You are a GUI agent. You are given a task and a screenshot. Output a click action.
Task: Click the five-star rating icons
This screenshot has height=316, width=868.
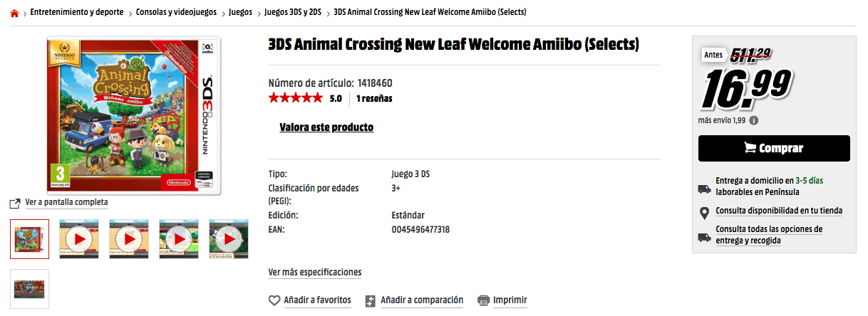click(x=295, y=98)
